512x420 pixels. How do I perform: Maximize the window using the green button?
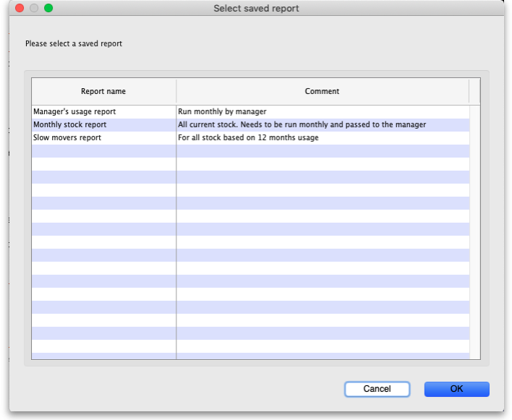(48, 8)
